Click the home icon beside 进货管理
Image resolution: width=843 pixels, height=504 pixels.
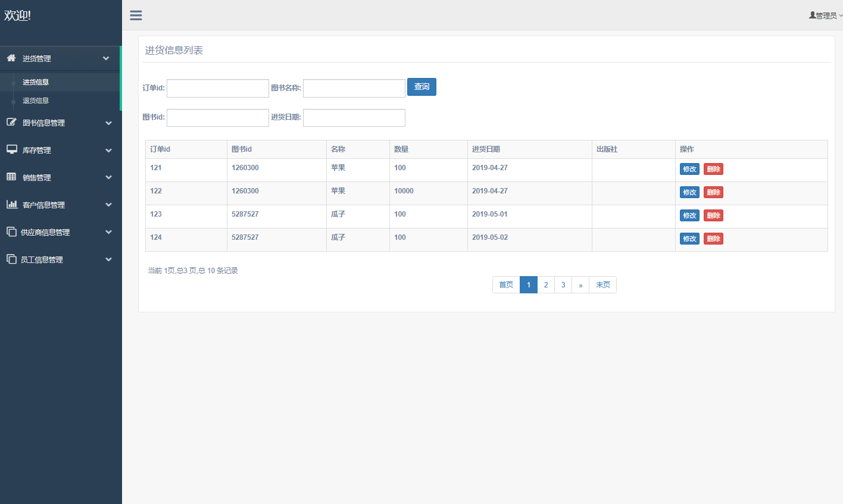point(11,58)
